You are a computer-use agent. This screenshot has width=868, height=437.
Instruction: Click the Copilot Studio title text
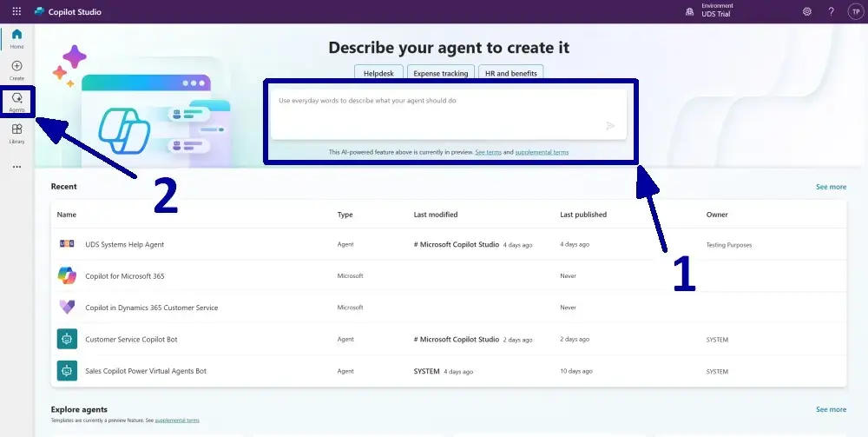[75, 11]
